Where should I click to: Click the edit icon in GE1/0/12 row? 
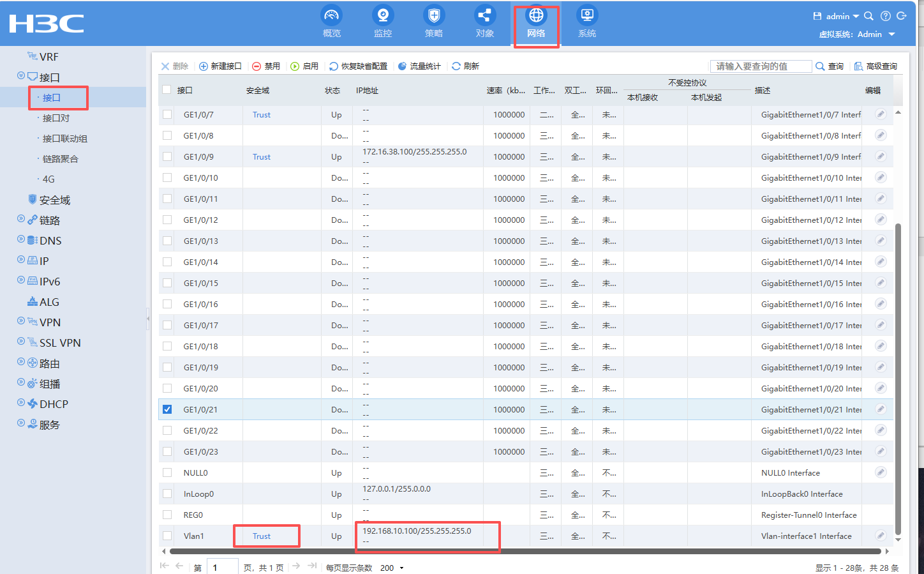881,220
